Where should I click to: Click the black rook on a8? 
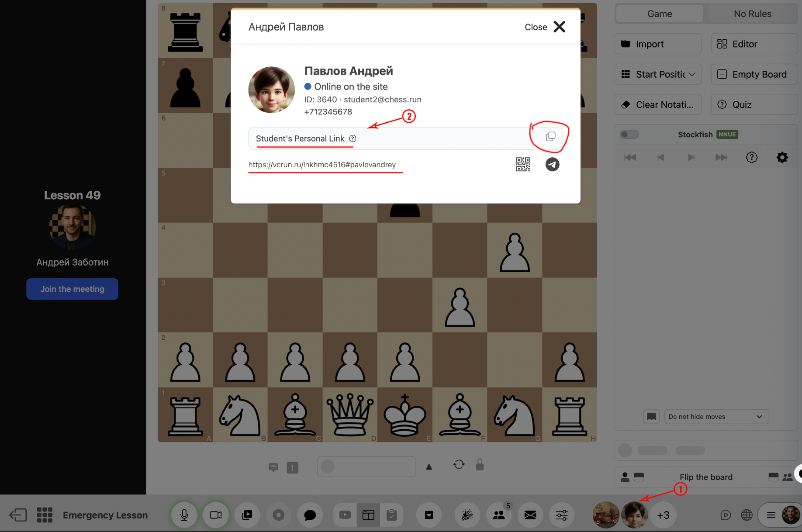click(x=185, y=32)
